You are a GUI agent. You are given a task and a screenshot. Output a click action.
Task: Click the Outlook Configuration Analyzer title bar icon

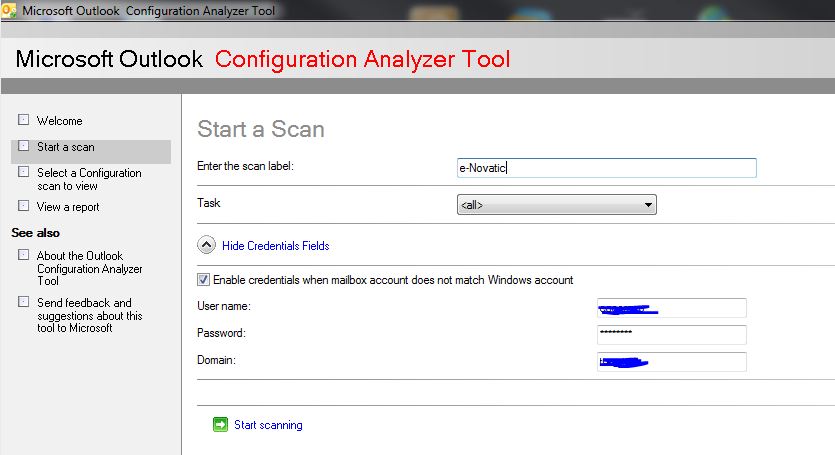coord(9,10)
